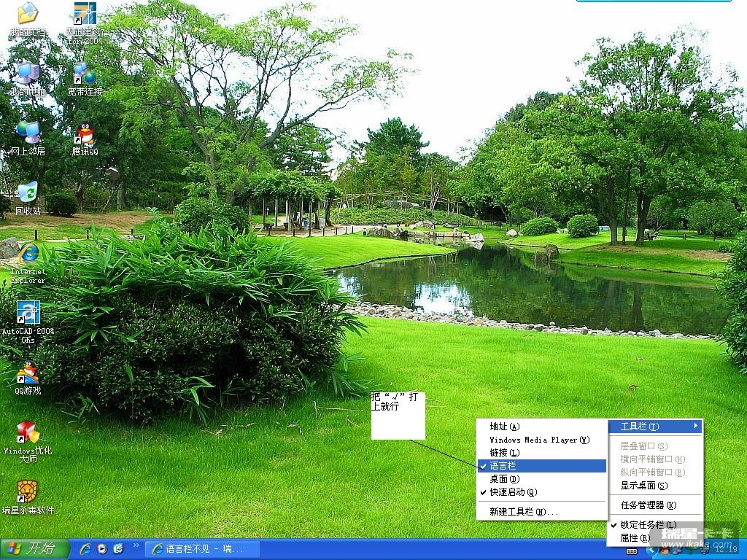Select the AutoCAD 2004 Chs icon
This screenshot has width=747, height=560.
(x=28, y=322)
